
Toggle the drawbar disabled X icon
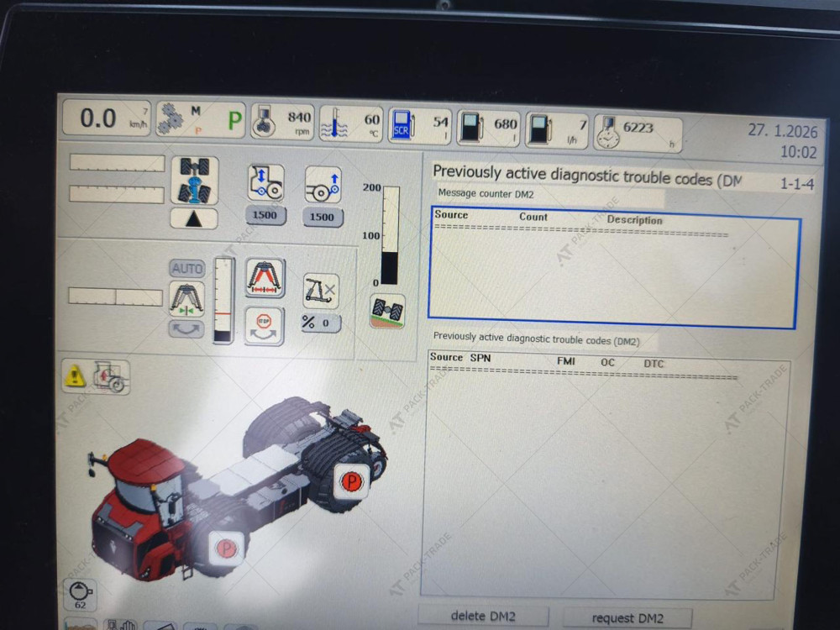pyautogui.click(x=320, y=291)
